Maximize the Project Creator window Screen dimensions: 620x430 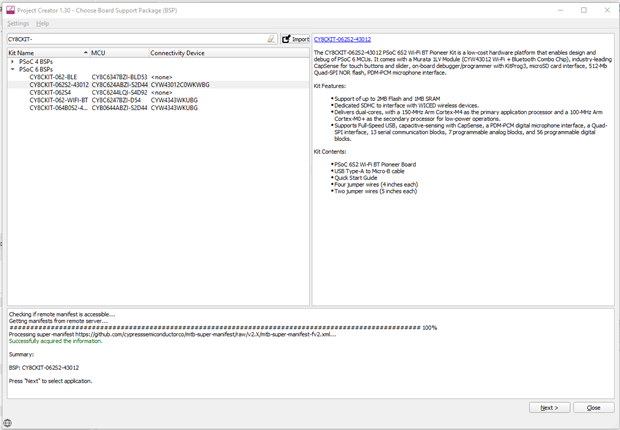click(x=584, y=10)
